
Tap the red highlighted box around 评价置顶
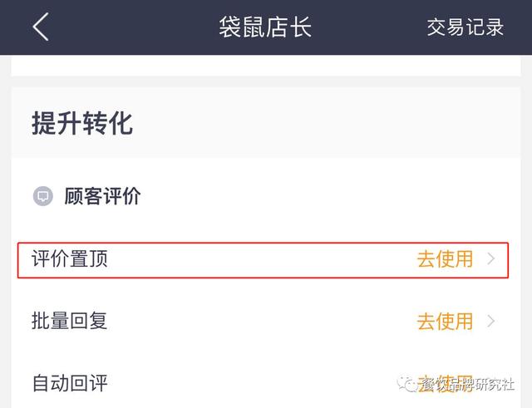pyautogui.click(x=263, y=260)
